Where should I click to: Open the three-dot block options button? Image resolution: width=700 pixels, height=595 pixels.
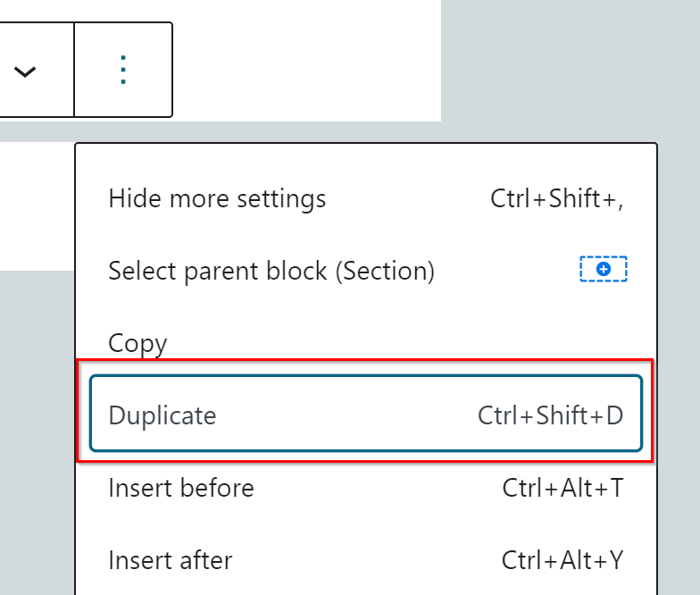(123, 70)
